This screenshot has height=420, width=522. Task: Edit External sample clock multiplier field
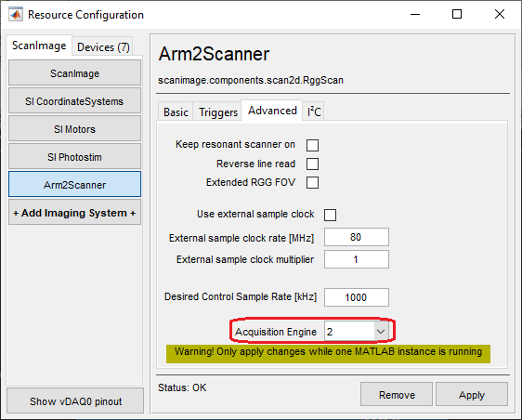tap(357, 259)
